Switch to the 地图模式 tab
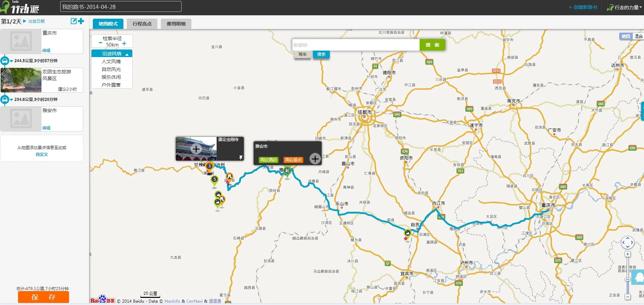The height and width of the screenshot is (305, 644). (x=108, y=24)
